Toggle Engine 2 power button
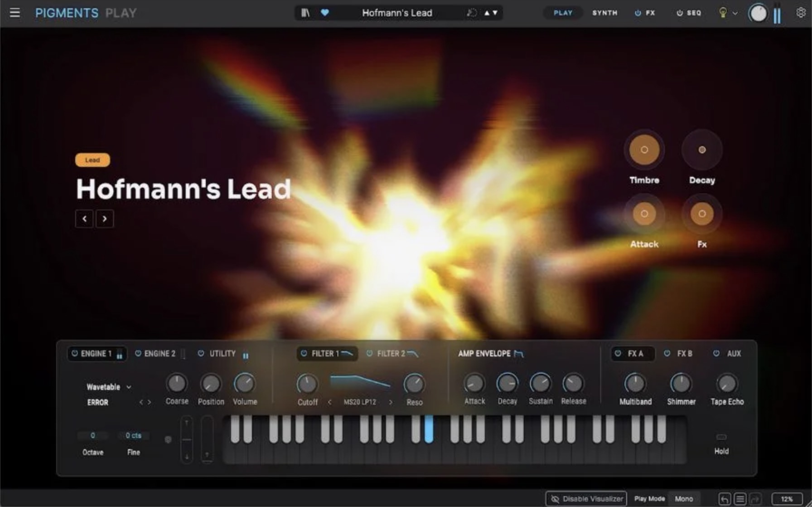This screenshot has height=507, width=812. tap(138, 353)
